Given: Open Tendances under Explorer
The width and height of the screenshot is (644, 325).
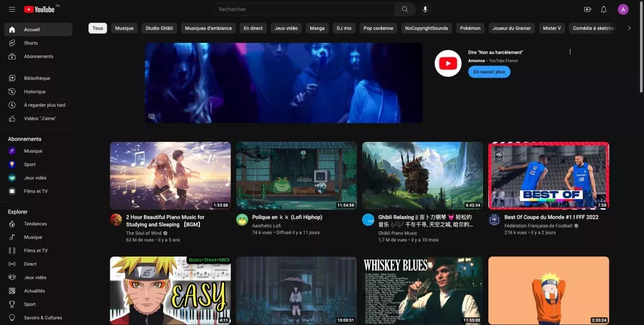Looking at the screenshot, I should pos(38,224).
